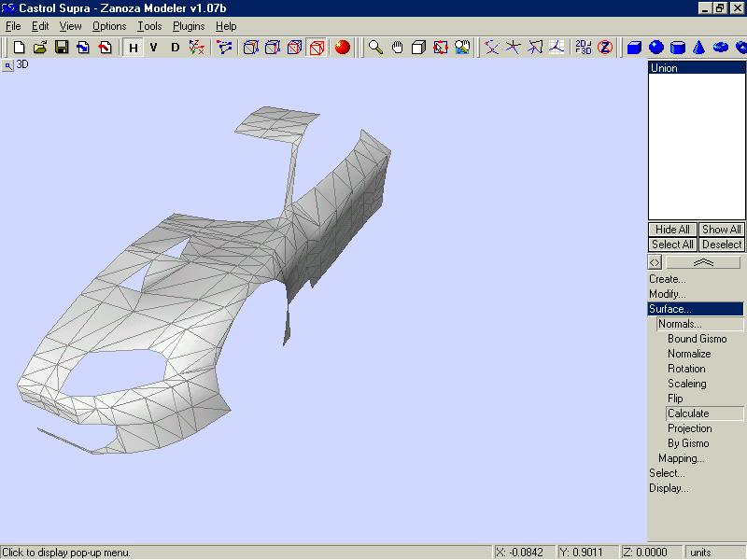The height and width of the screenshot is (560, 747).
Task: Click the Save floppy disk icon
Action: (62, 47)
